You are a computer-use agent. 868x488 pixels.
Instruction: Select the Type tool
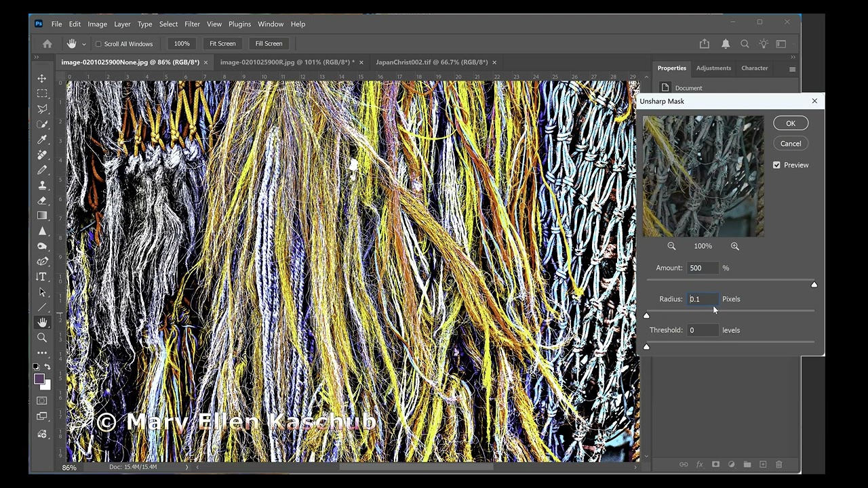[42, 277]
